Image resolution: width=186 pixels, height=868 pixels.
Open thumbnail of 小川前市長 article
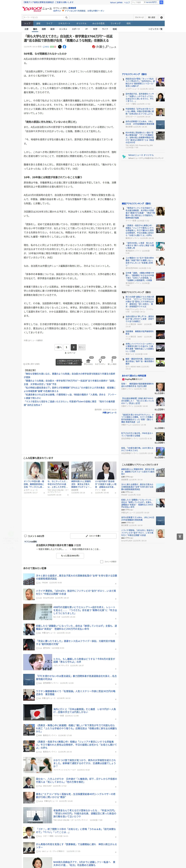tap(105, 470)
